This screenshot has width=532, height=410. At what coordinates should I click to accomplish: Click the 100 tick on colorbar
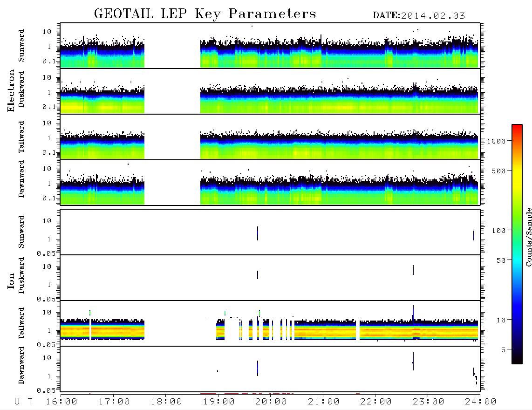tap(498, 231)
